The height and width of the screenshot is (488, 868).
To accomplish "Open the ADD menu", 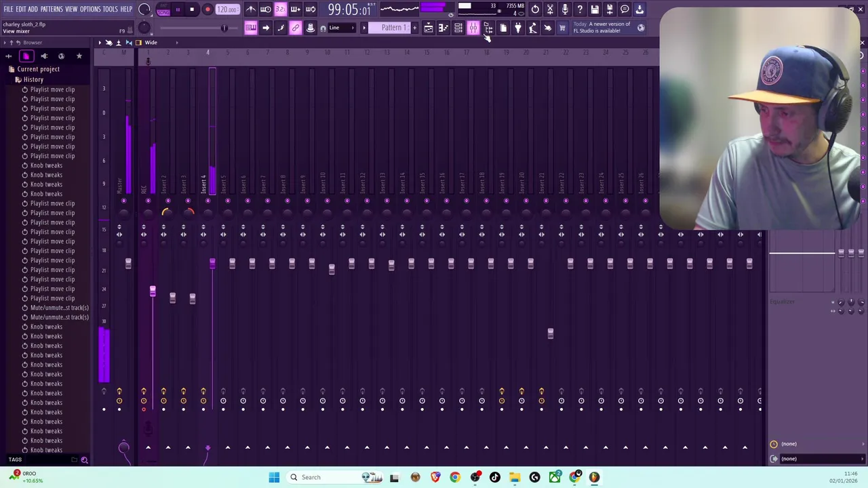I will (33, 9).
